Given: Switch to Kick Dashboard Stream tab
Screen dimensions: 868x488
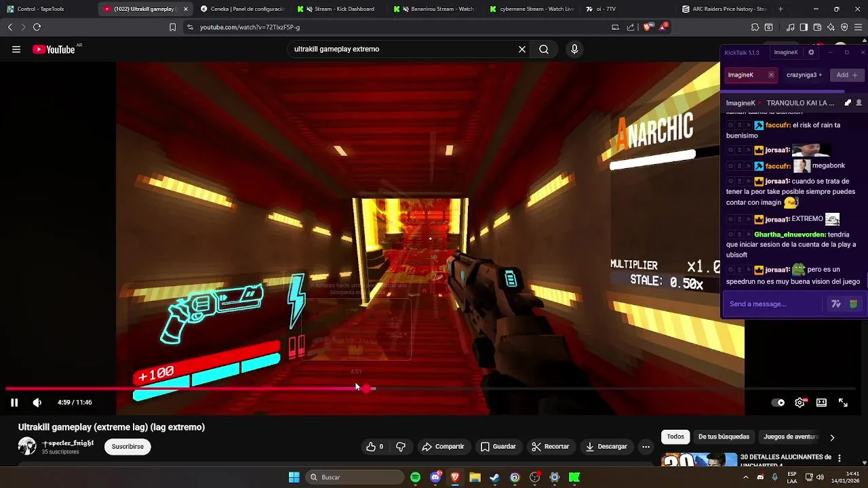Looking at the screenshot, I should [x=338, y=9].
